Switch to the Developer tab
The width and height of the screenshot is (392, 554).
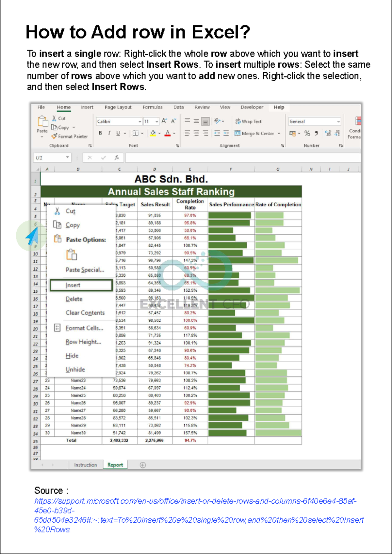pos(252,107)
